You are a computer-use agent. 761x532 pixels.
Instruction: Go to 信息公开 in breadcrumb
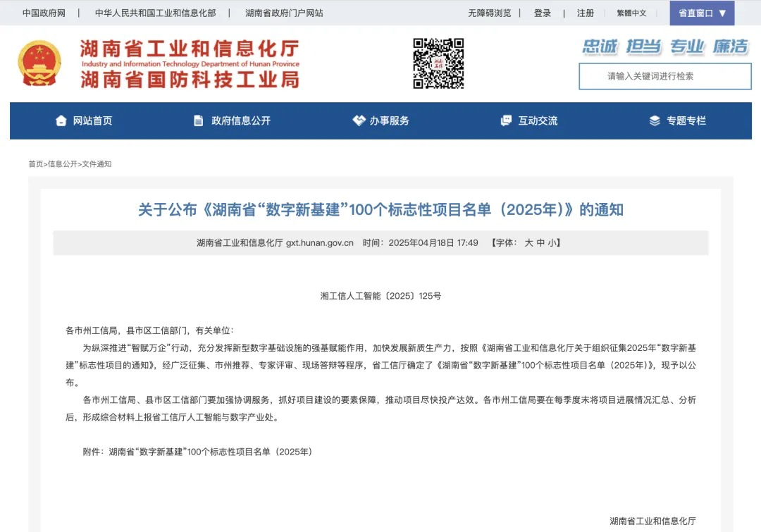coord(63,164)
